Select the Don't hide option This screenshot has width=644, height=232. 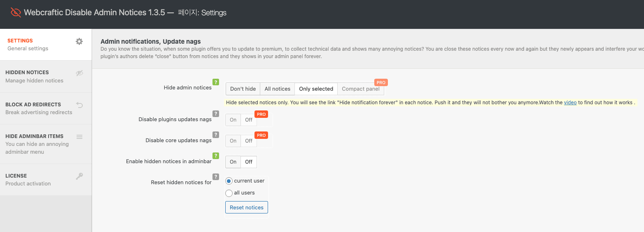click(x=243, y=89)
